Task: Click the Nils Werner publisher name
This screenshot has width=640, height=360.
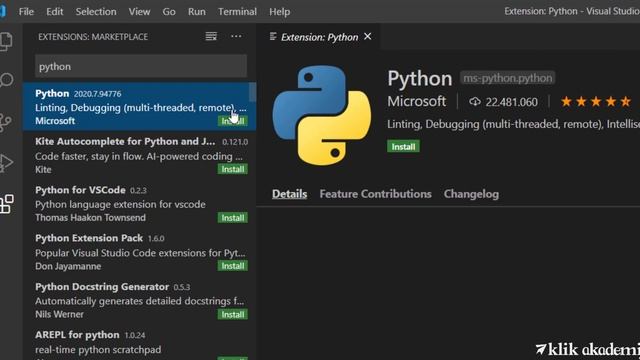Action: tap(59, 314)
